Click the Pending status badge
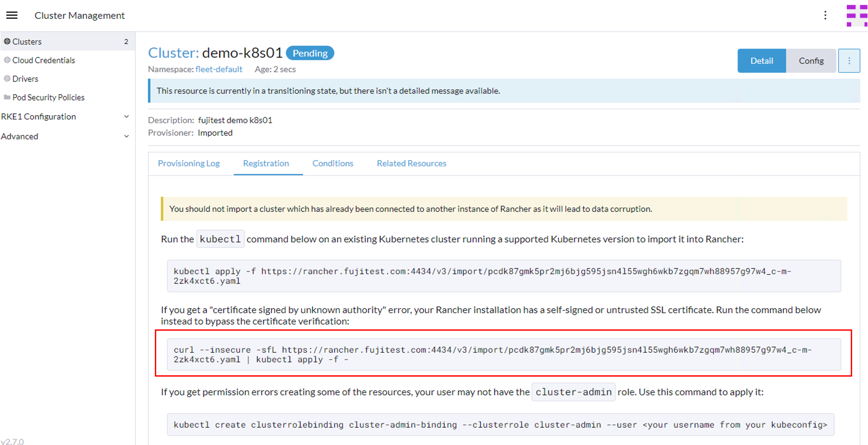Image resolution: width=868 pixels, height=445 pixels. tap(310, 53)
